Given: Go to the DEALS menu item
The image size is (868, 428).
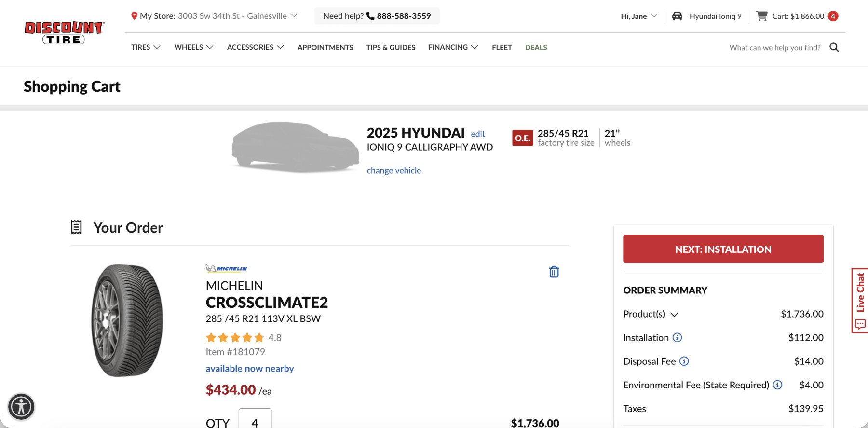Looking at the screenshot, I should coord(536,47).
